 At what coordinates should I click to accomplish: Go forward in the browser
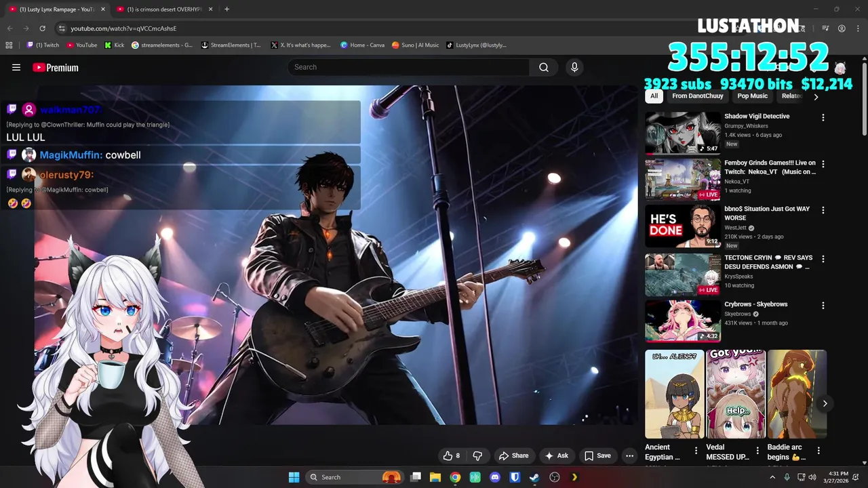coord(26,28)
